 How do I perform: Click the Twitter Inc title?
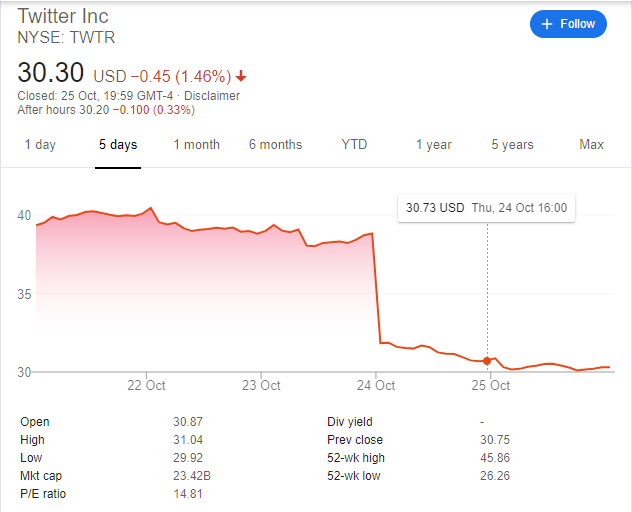point(63,16)
